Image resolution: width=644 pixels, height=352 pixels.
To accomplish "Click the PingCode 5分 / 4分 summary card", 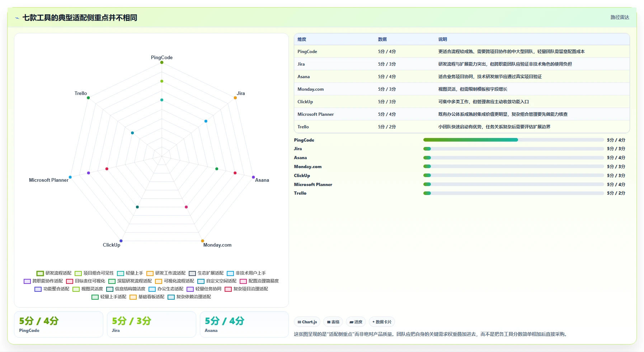I will pos(58,324).
